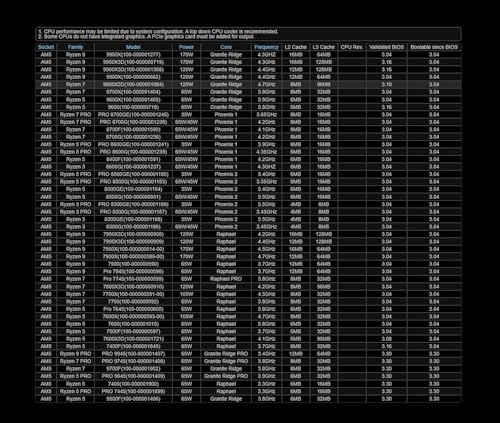This screenshot has width=500, height=423.
Task: Click Bootable since BIOS header
Action: [434, 47]
